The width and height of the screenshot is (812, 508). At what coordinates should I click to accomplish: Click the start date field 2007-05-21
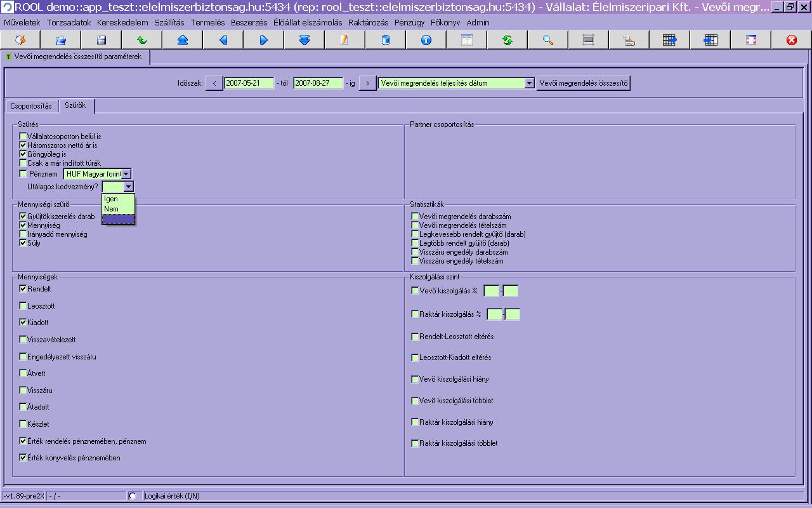(x=249, y=83)
